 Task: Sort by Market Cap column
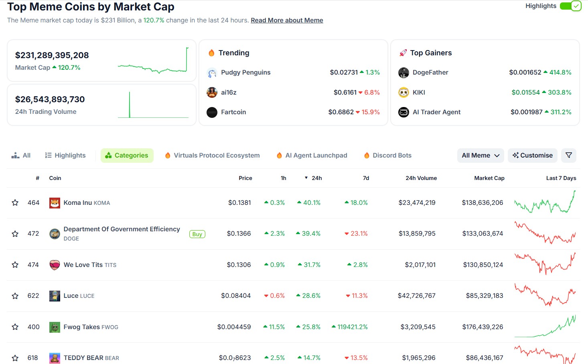(x=489, y=178)
